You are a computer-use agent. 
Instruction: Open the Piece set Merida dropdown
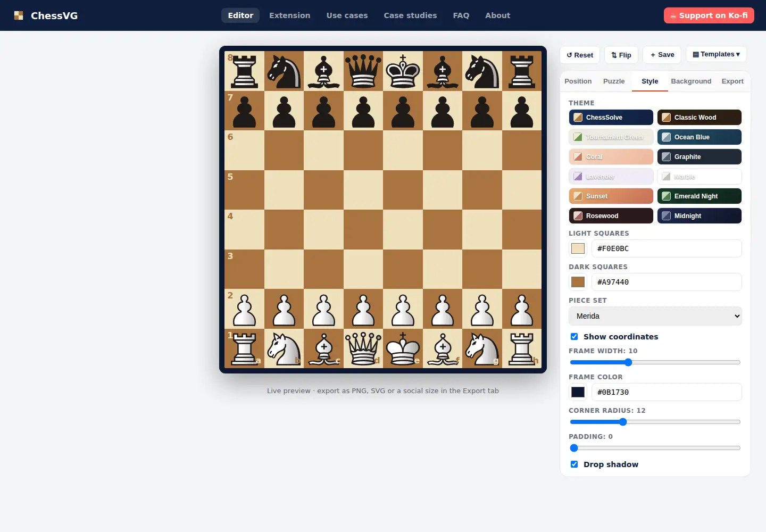click(x=655, y=316)
